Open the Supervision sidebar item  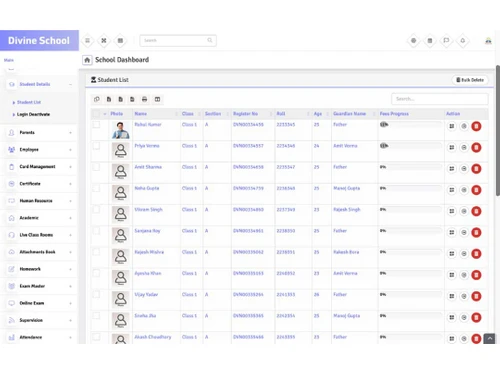click(x=39, y=320)
